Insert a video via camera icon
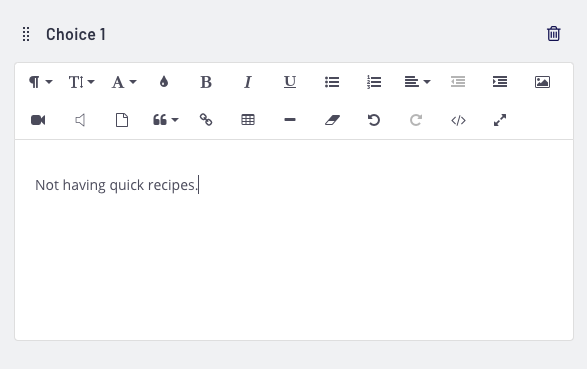Image resolution: width=587 pixels, height=369 pixels. (x=38, y=120)
